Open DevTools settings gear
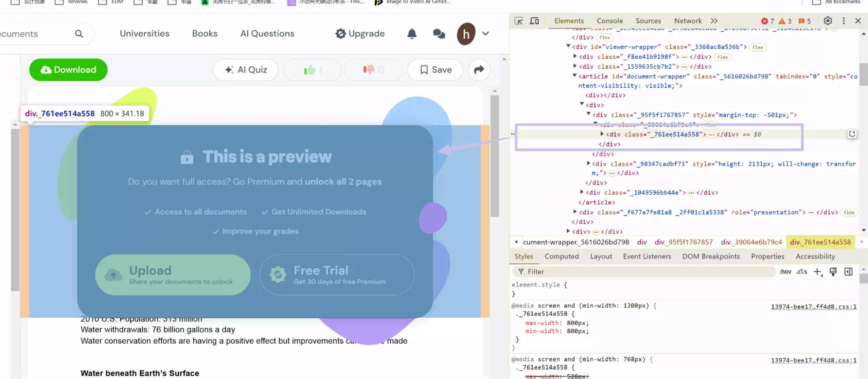The image size is (868, 379). 828,21
